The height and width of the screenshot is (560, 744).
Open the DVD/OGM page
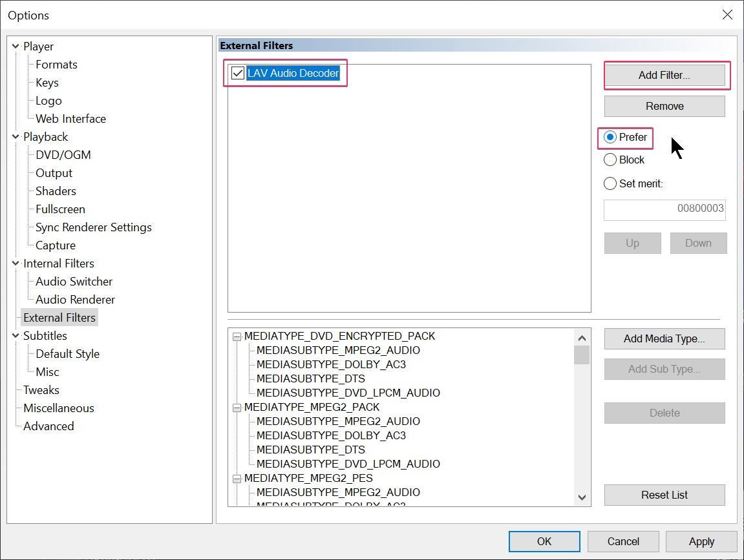point(63,154)
